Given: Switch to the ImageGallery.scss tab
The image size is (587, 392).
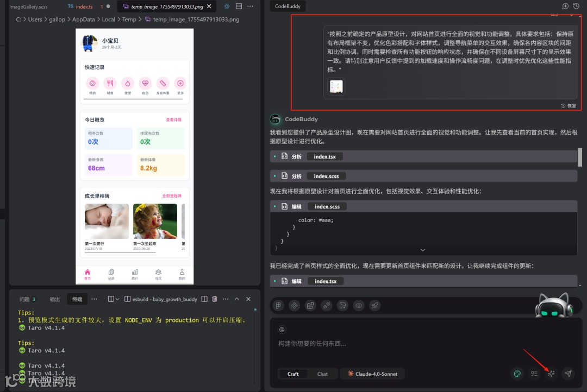Looking at the screenshot, I should (28, 7).
